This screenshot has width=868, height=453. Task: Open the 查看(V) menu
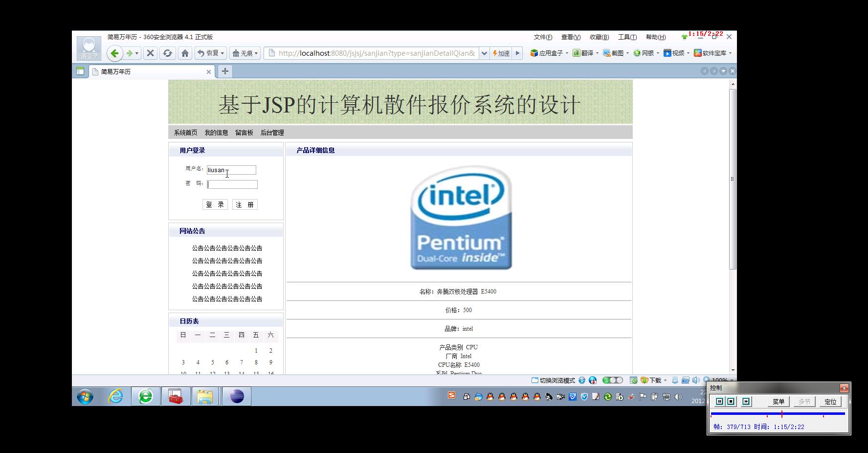coord(571,37)
